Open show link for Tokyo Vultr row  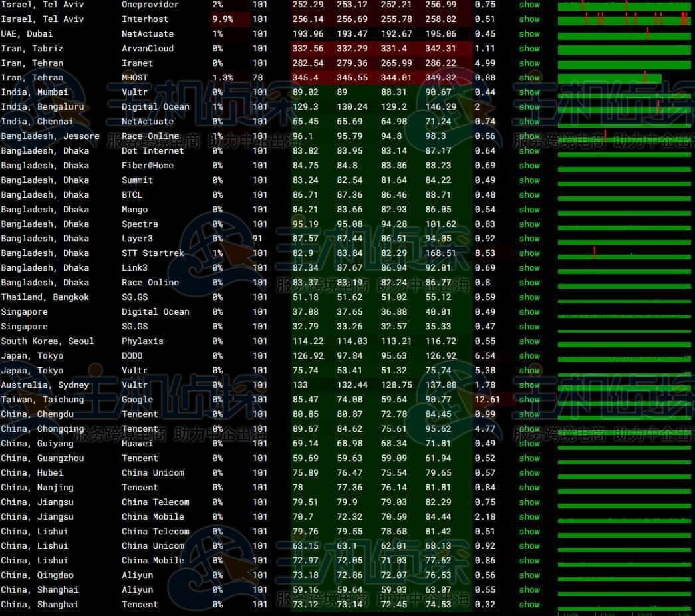coord(529,371)
